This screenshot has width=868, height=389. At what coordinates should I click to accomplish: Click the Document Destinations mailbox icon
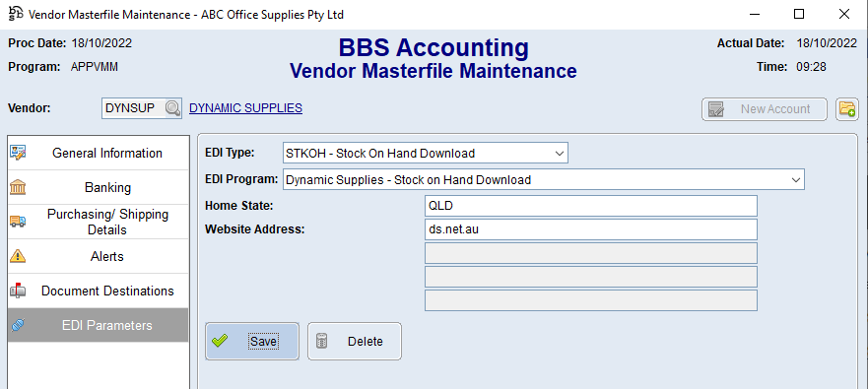point(18,291)
